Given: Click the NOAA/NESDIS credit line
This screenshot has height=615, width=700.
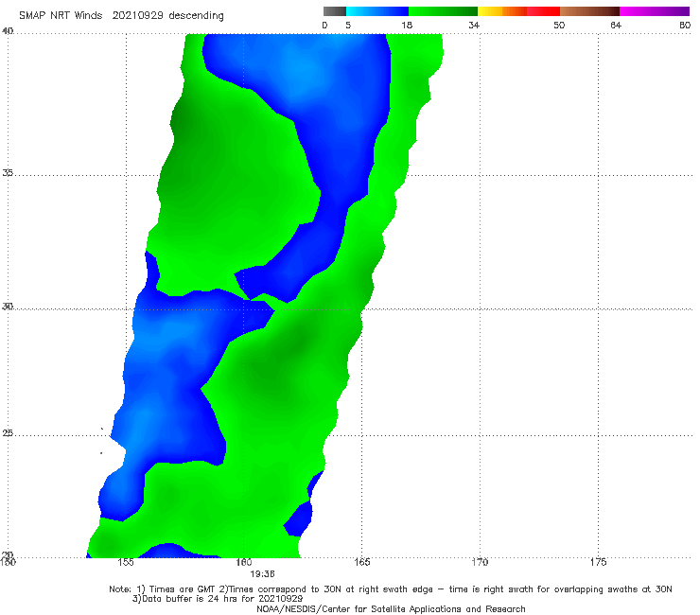Looking at the screenshot, I should point(391,609).
